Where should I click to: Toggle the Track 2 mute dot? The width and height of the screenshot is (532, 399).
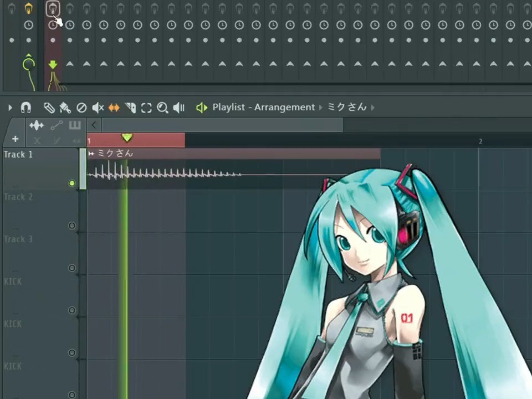72,226
